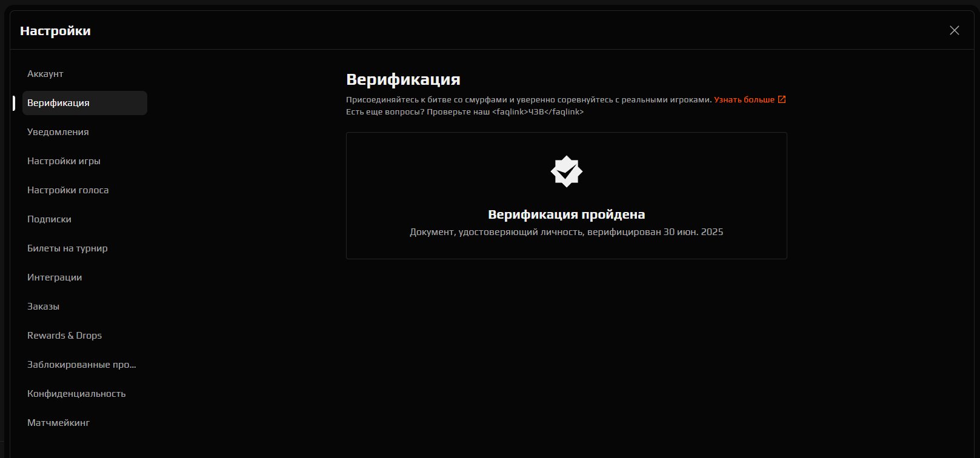Open Матчмейкинг settings
This screenshot has height=458, width=980.
58,423
